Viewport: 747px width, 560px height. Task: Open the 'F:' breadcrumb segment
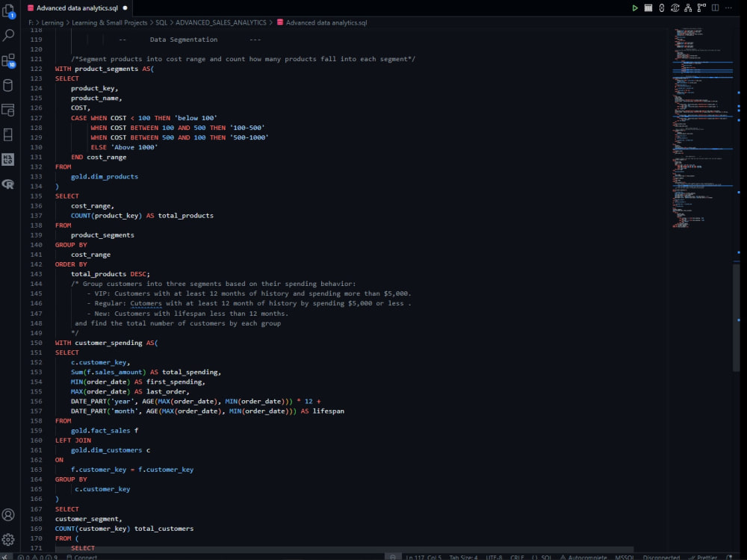pyautogui.click(x=31, y=22)
